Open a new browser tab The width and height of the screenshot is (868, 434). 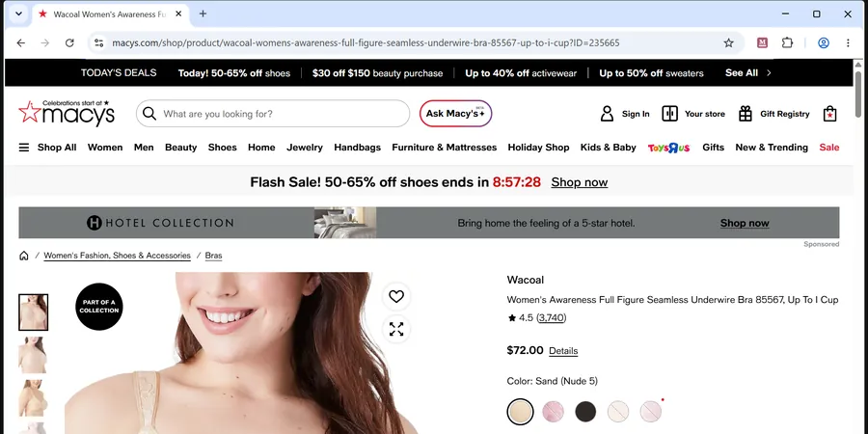(203, 14)
